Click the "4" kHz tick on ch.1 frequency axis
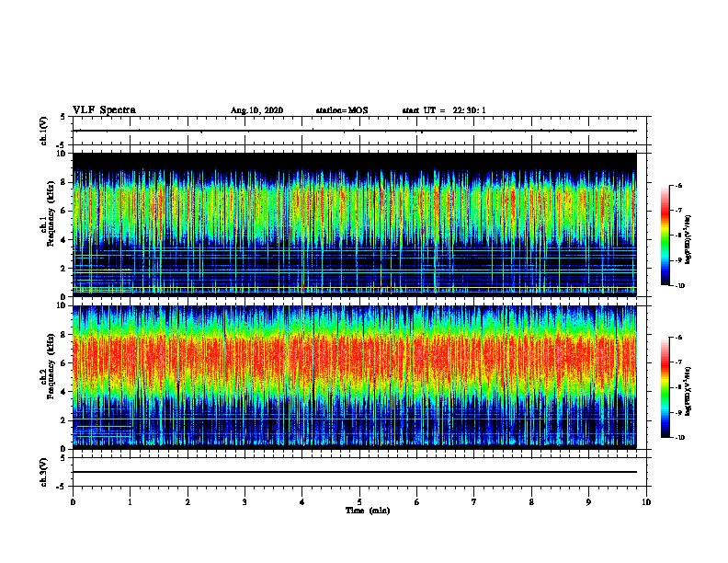728x563 pixels. pos(64,240)
